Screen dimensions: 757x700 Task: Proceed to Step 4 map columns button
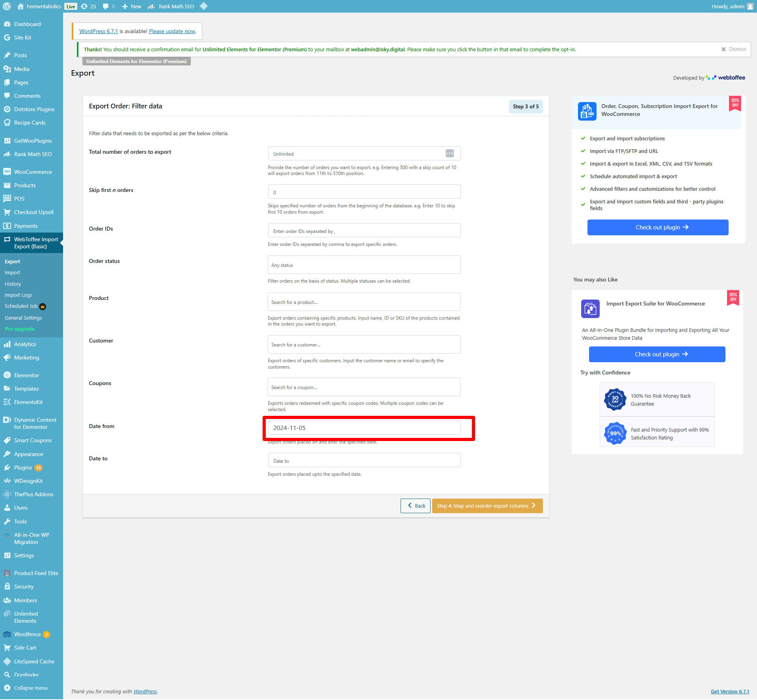tap(487, 506)
